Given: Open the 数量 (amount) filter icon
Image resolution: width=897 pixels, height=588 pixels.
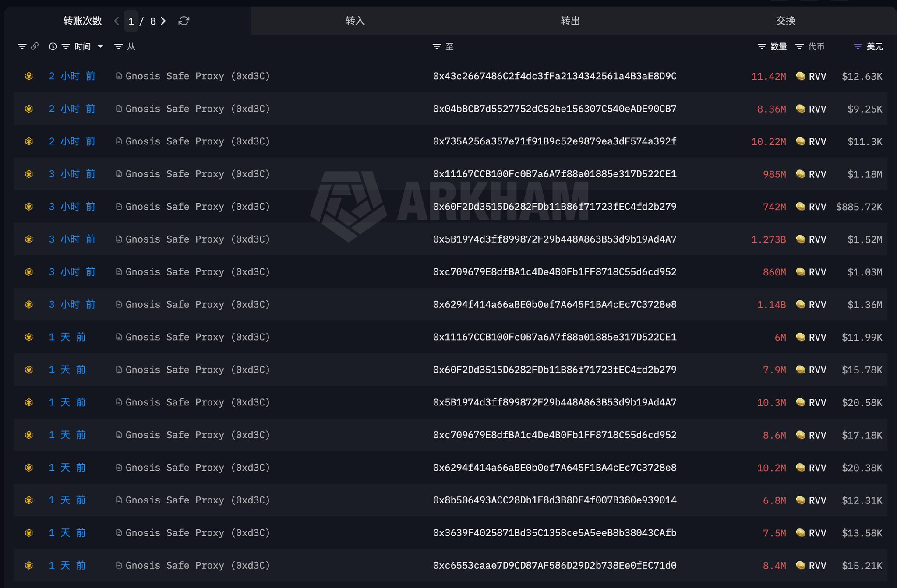Looking at the screenshot, I should [x=762, y=46].
